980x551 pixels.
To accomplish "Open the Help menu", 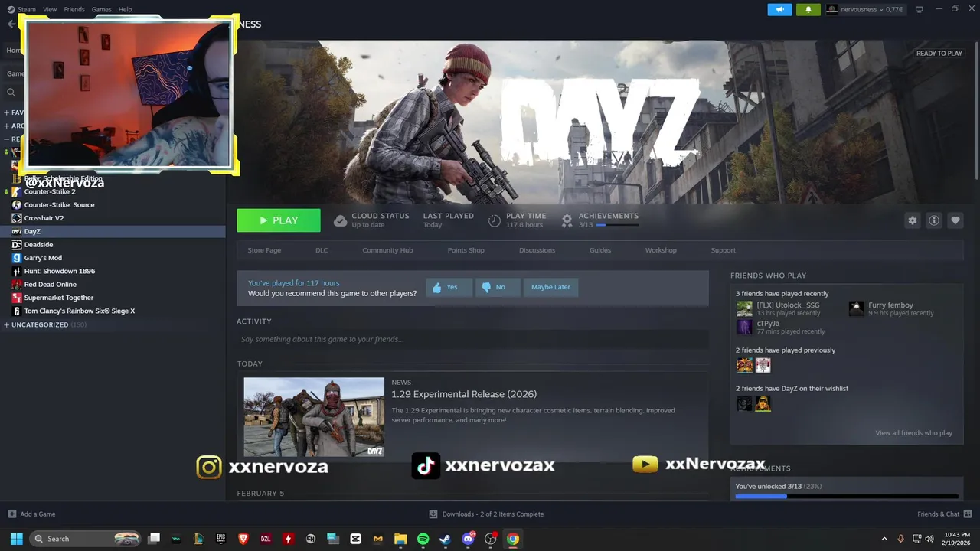I will click(x=125, y=9).
